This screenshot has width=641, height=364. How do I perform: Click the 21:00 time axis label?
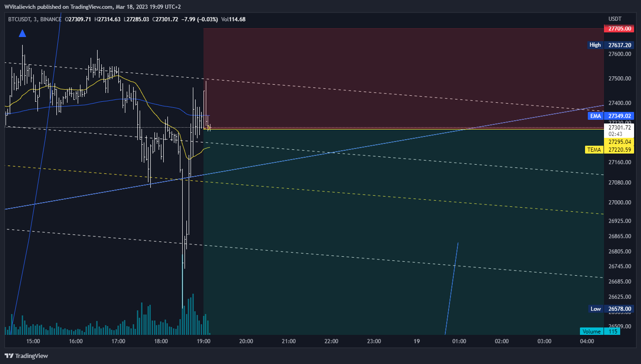pyautogui.click(x=289, y=341)
